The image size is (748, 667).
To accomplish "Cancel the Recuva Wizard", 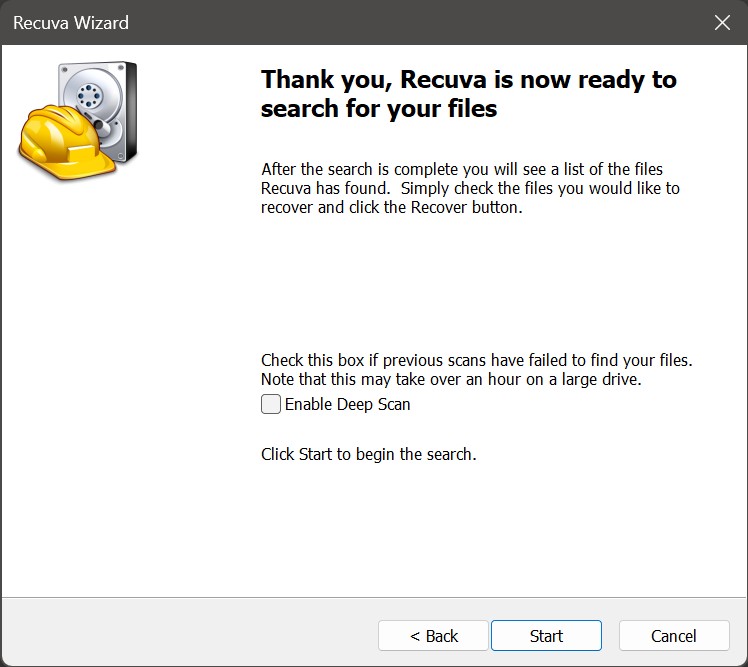I will (x=673, y=636).
